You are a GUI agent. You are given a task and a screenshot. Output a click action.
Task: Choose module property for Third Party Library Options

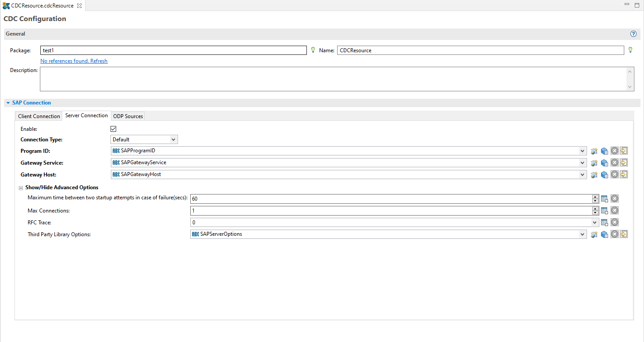(x=605, y=234)
